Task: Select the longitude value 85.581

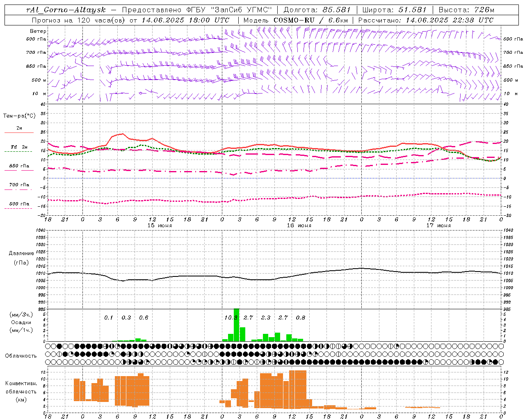Action: (x=337, y=10)
